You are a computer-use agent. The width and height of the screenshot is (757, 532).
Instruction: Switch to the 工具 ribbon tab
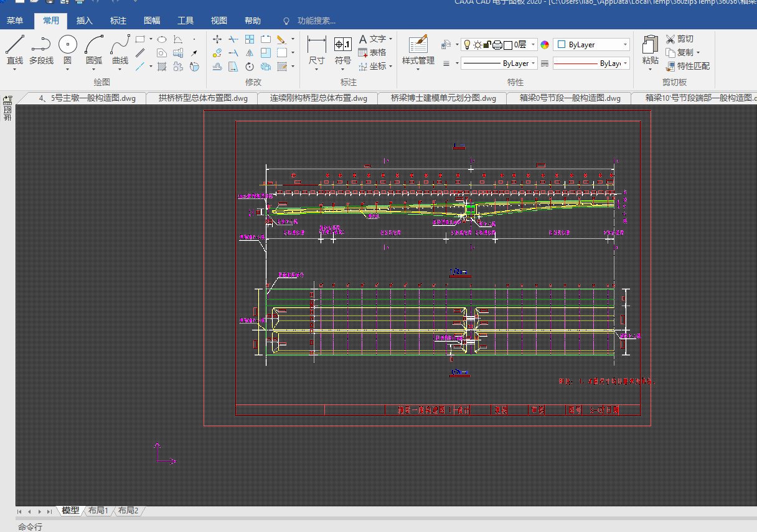[x=186, y=21]
